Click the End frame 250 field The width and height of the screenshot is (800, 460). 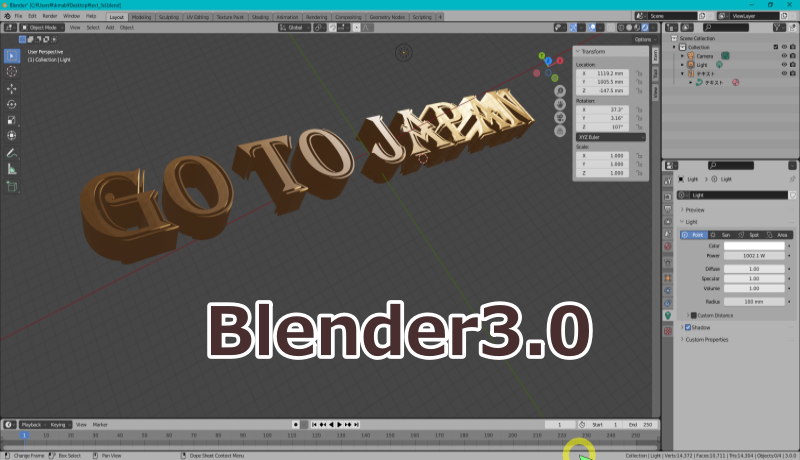click(x=641, y=425)
